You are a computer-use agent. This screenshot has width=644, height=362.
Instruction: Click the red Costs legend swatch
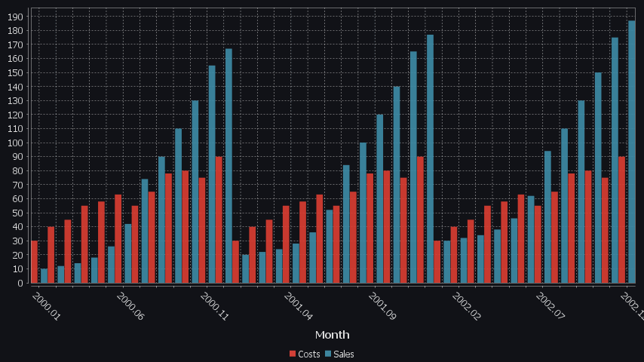point(293,354)
